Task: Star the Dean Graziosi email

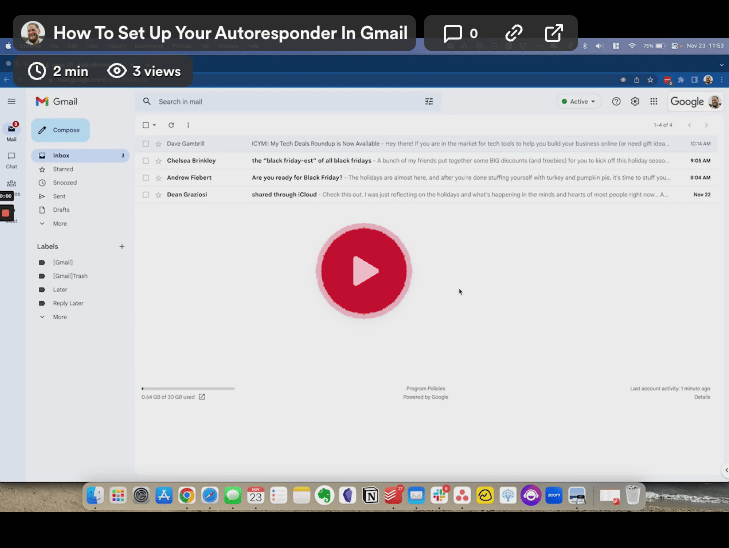Action: (x=159, y=195)
